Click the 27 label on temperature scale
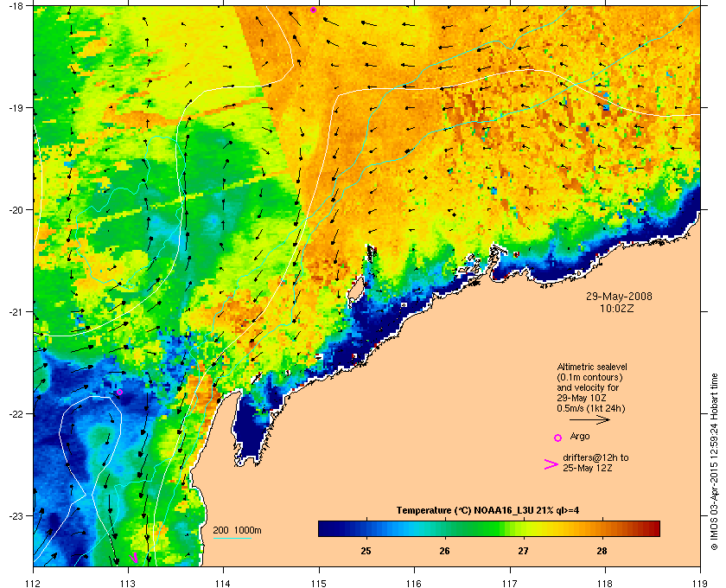 [523, 551]
